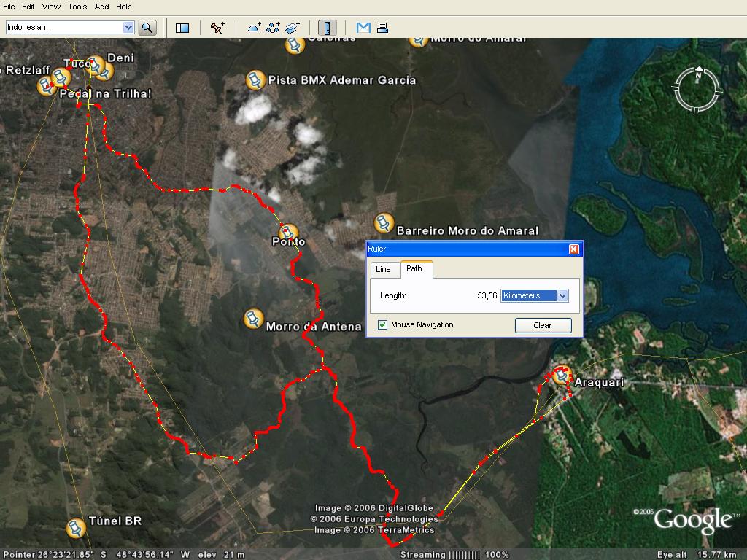Toggle the ruler tool icon
747x560 pixels.
(328, 28)
